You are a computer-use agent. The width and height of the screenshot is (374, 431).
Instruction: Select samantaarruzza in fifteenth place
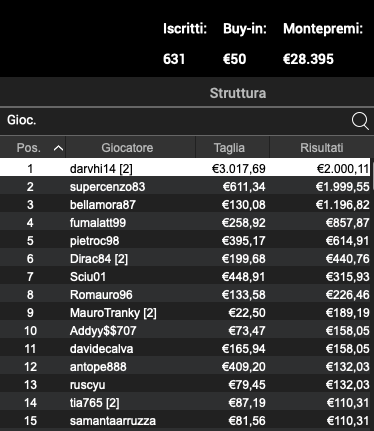coord(185,421)
